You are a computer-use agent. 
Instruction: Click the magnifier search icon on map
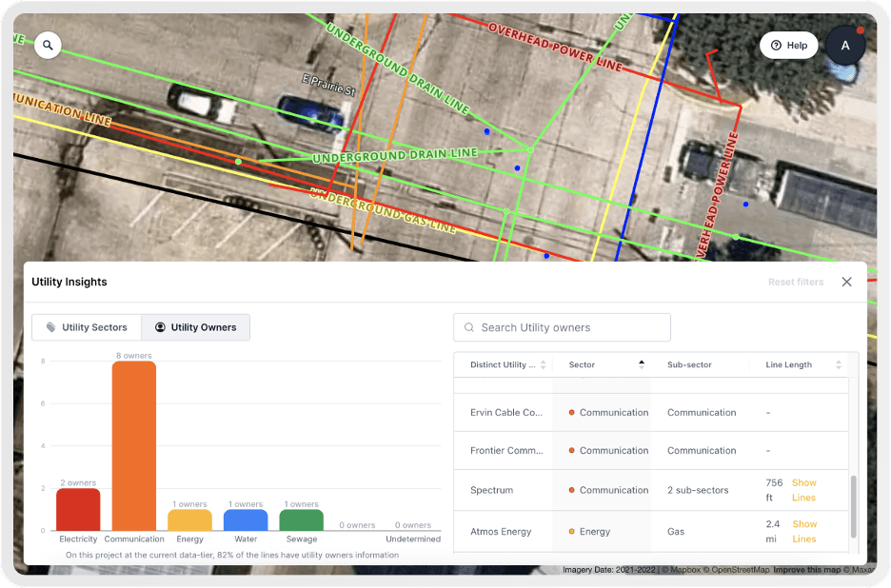click(48, 45)
